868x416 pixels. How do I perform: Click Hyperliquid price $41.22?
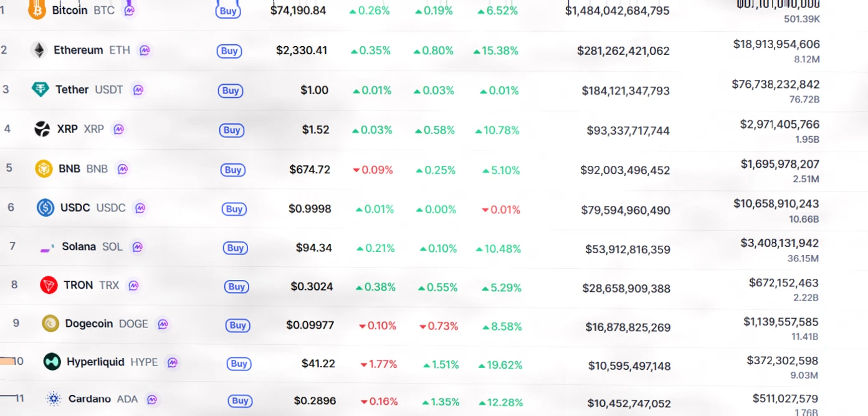click(x=318, y=363)
